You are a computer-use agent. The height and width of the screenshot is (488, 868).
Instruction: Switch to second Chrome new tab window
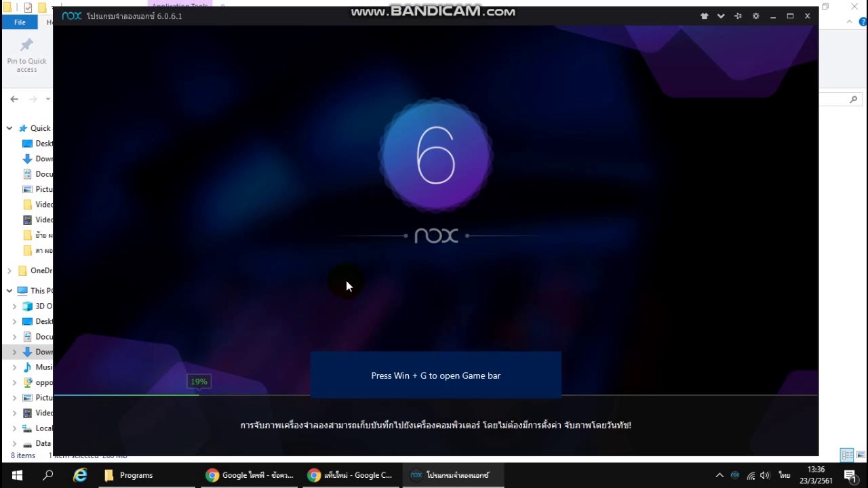350,475
